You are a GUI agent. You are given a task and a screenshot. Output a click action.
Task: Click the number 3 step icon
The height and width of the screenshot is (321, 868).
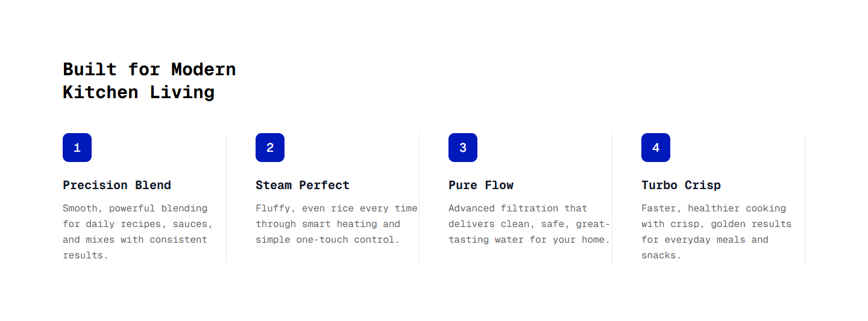pos(463,148)
